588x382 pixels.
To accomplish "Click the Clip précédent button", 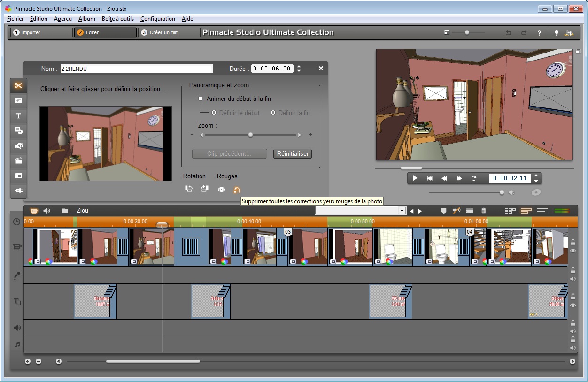I will pyautogui.click(x=230, y=154).
